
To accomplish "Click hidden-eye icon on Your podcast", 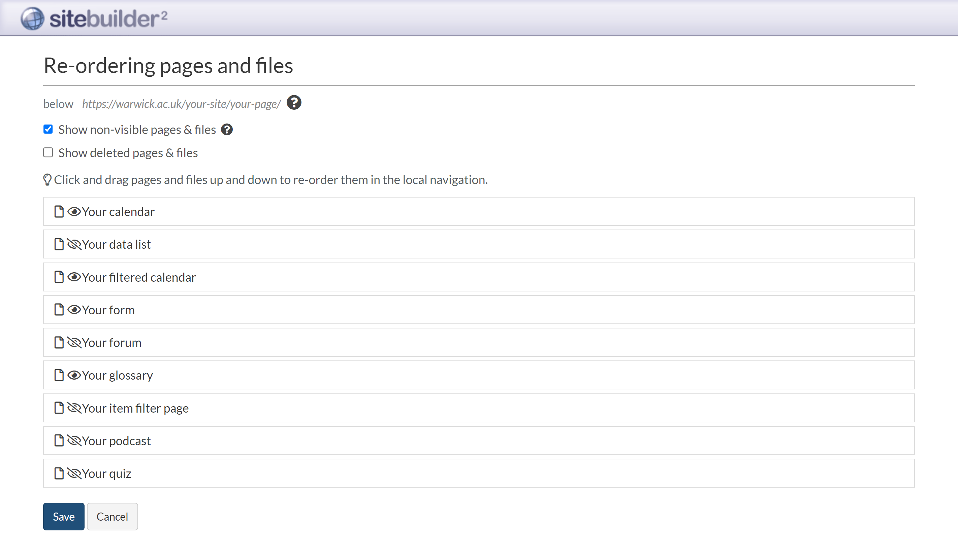I will tap(74, 441).
